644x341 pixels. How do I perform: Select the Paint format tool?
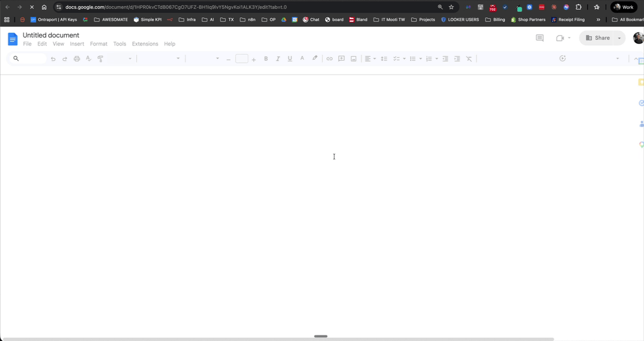pyautogui.click(x=100, y=58)
